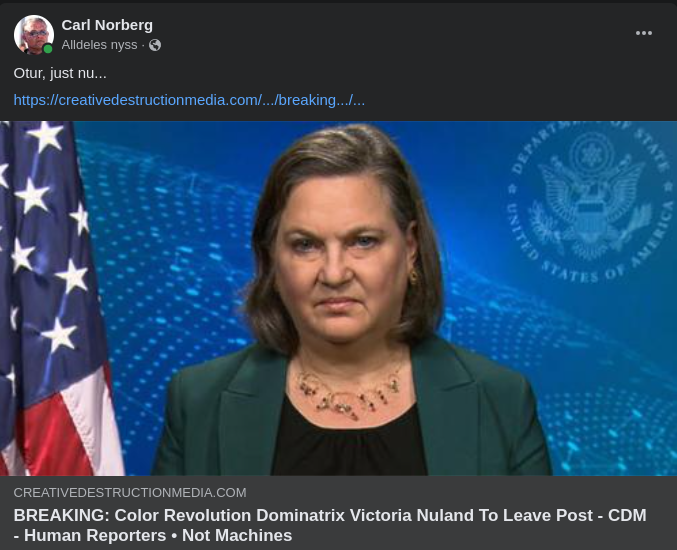Click the 'Alldeles nyss' timestamp

coord(99,45)
